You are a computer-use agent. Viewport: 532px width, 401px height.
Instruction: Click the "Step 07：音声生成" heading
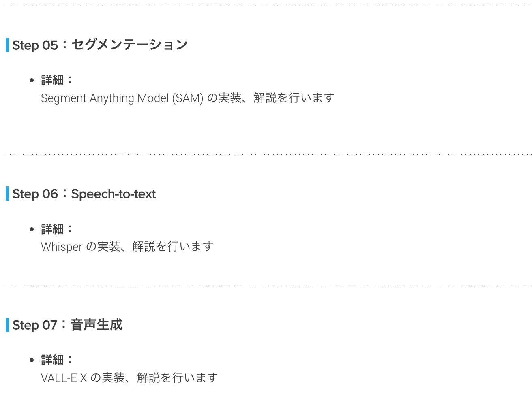tap(67, 325)
